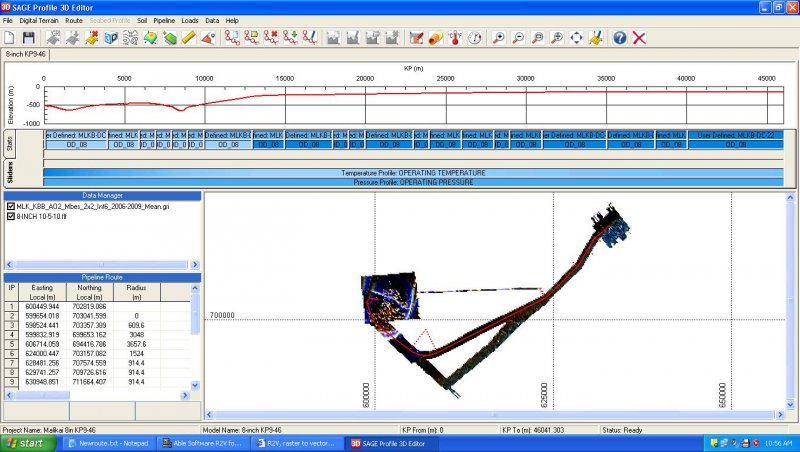Create a new file with blank page icon
Screen dimensions: 800x452
8,38
